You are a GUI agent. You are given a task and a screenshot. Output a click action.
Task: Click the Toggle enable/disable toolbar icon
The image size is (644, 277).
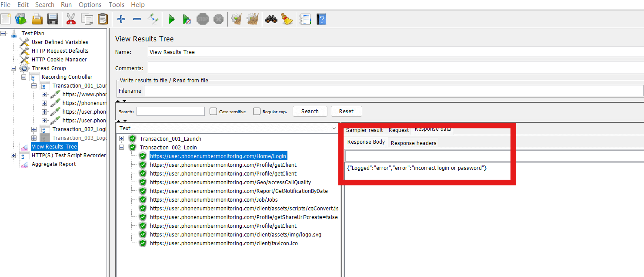[x=153, y=19]
